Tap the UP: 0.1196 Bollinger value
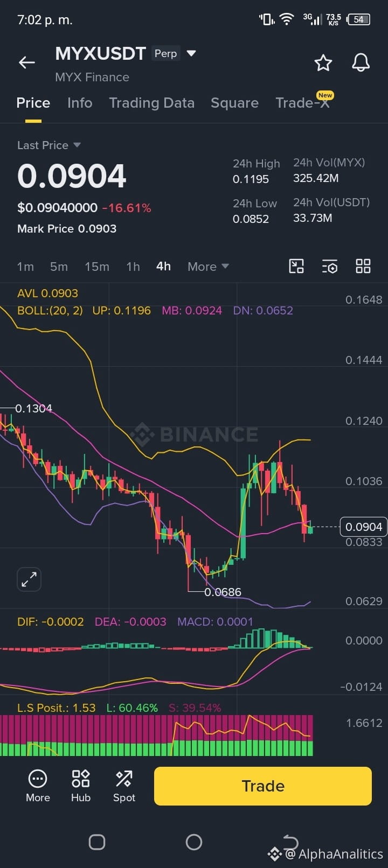The image size is (388, 868). [121, 310]
